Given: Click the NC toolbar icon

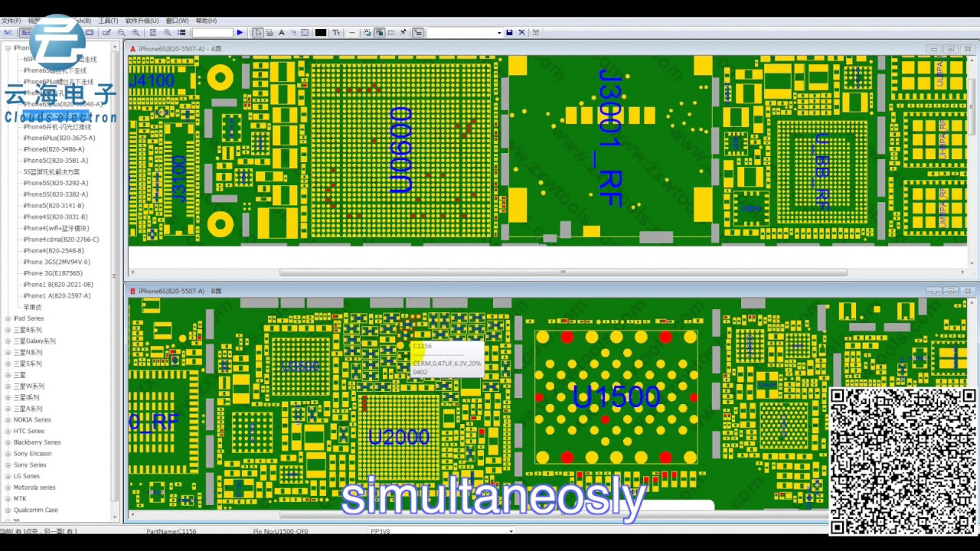Looking at the screenshot, I should click(x=8, y=33).
